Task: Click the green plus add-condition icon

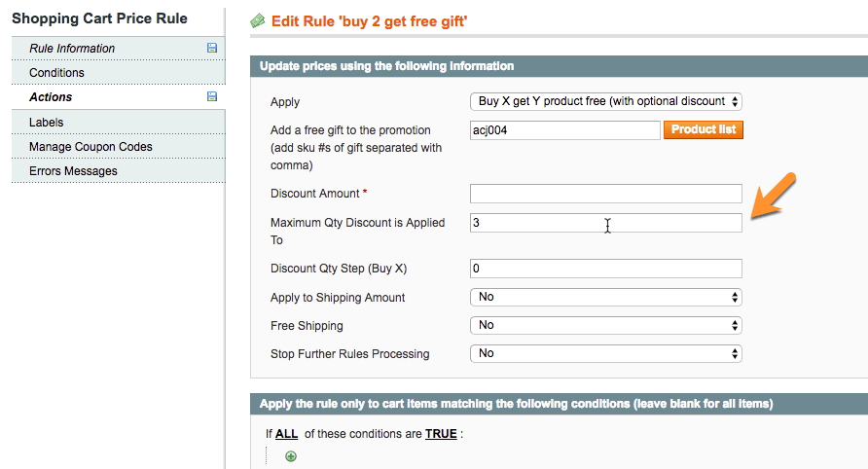Action: 291,456
